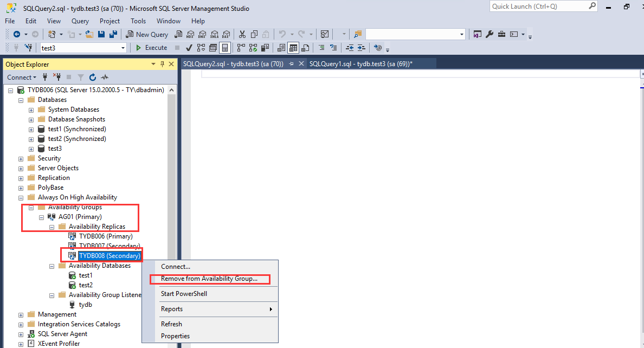Open the test3 database dropdown
The width and height of the screenshot is (644, 348).
click(x=123, y=48)
